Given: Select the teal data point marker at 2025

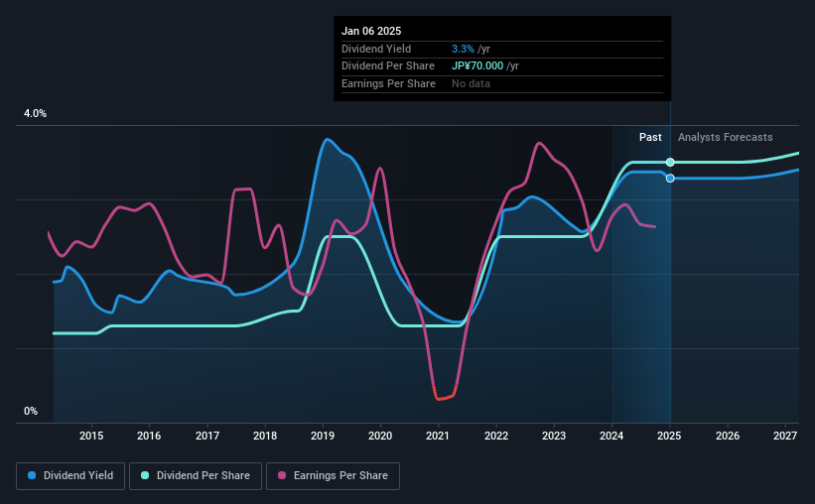Looking at the screenshot, I should (x=670, y=162).
